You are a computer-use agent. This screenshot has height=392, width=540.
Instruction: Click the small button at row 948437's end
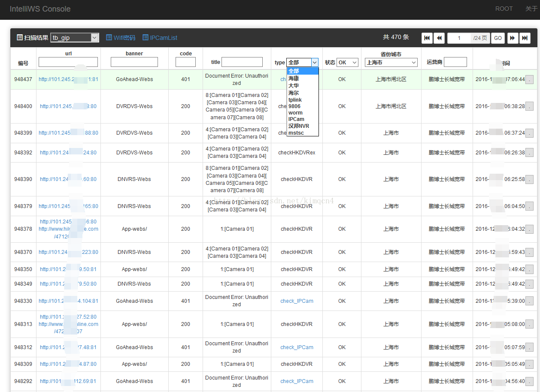point(529,80)
